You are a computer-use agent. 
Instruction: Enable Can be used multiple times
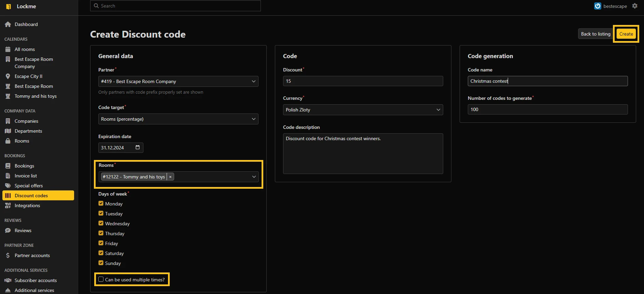(x=101, y=279)
